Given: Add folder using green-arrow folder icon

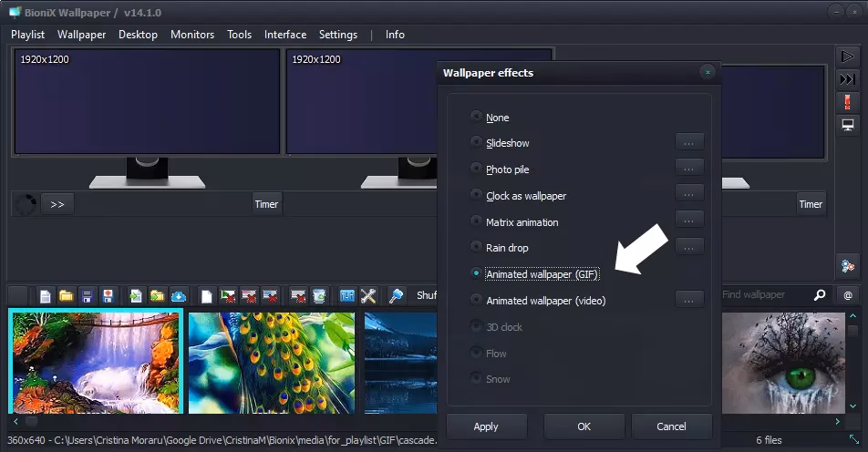Looking at the screenshot, I should click(x=157, y=296).
